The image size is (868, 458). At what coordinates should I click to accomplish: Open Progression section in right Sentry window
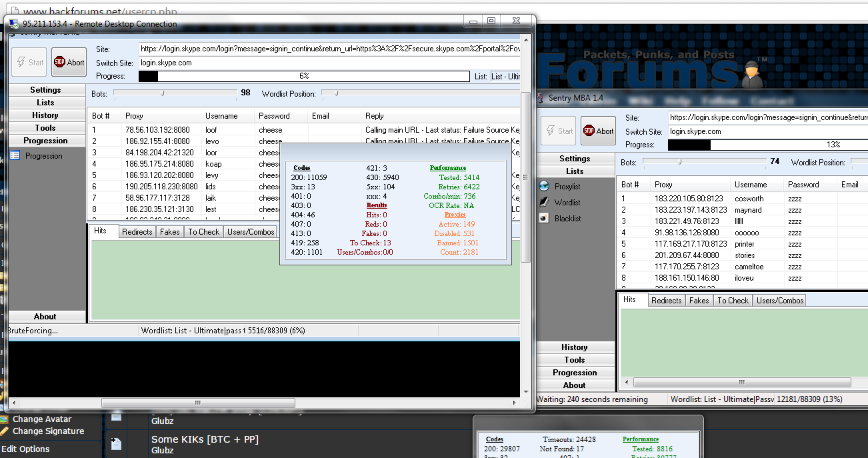point(575,373)
